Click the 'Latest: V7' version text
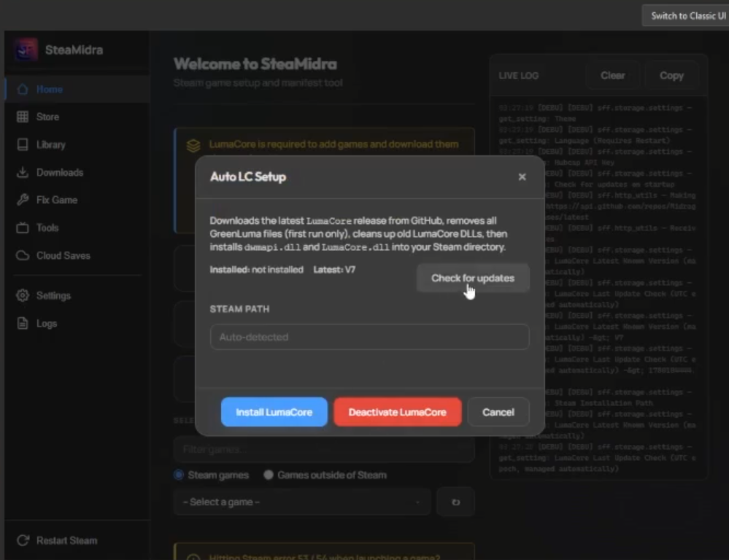This screenshot has width=729, height=560. coord(334,270)
